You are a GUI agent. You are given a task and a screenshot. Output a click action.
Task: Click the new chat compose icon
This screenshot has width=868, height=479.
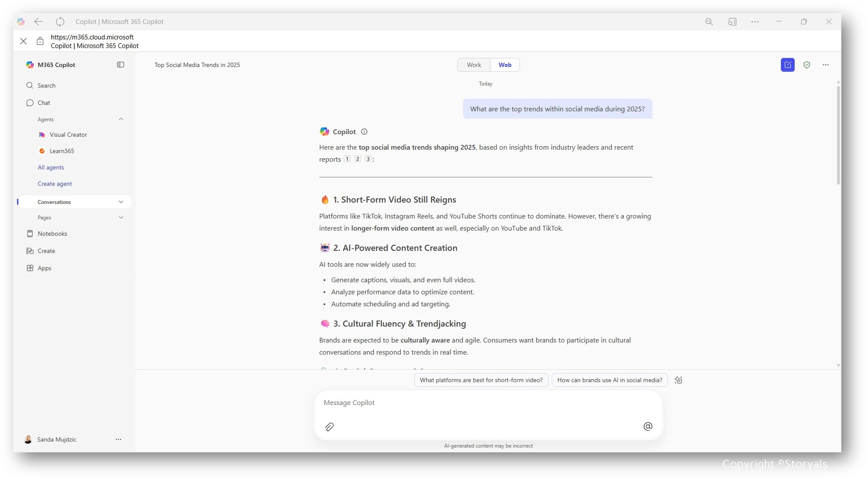787,65
